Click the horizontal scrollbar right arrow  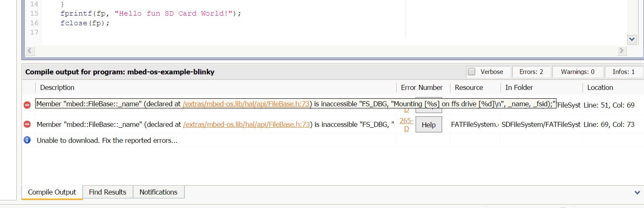622,51
